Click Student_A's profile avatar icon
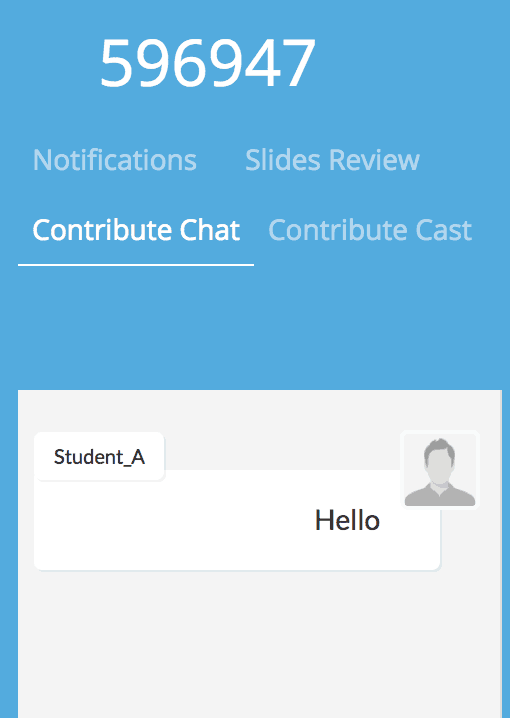Screen dimensions: 510x718 point(440,470)
